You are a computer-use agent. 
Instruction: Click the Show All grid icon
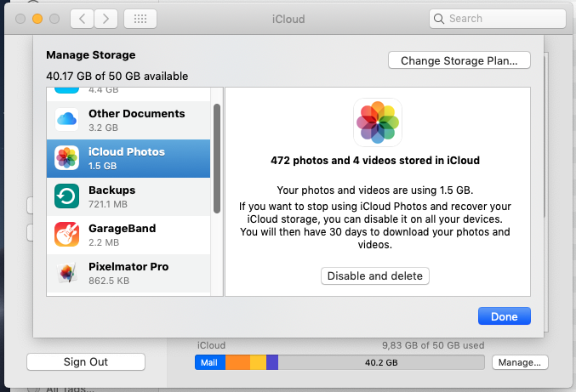tap(140, 18)
